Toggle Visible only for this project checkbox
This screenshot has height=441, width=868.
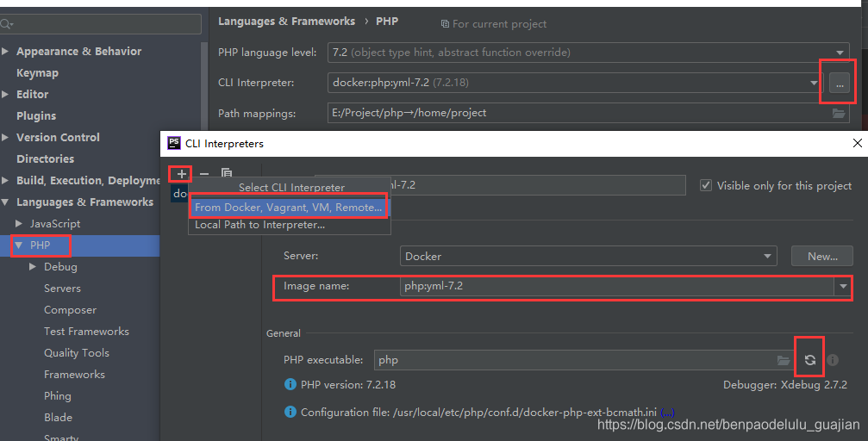(706, 185)
